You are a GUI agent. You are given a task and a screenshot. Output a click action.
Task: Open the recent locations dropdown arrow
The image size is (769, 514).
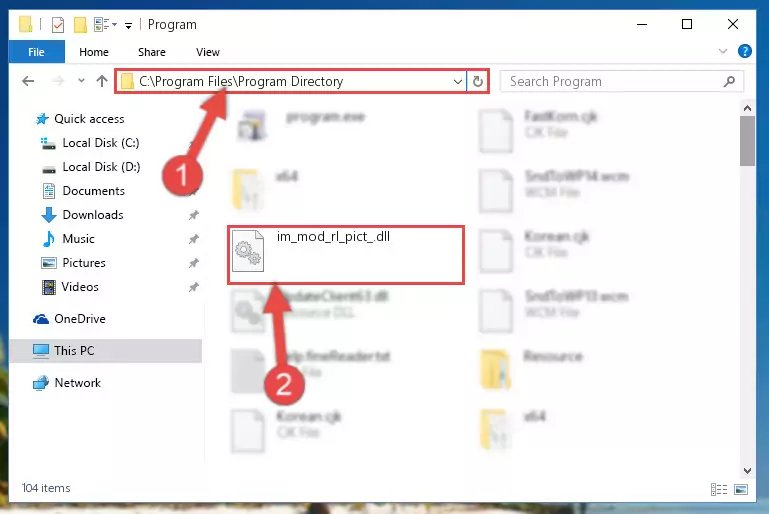81,81
